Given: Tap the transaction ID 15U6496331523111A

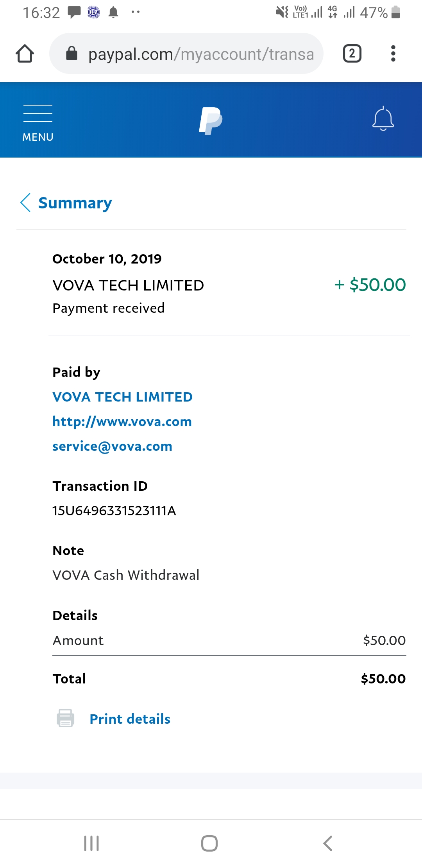Looking at the screenshot, I should [114, 511].
